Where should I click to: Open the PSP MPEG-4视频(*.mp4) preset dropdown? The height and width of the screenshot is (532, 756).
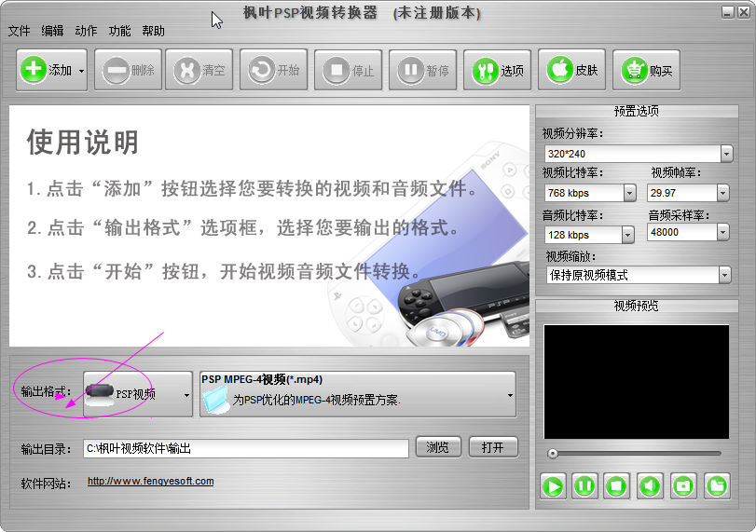(x=358, y=394)
